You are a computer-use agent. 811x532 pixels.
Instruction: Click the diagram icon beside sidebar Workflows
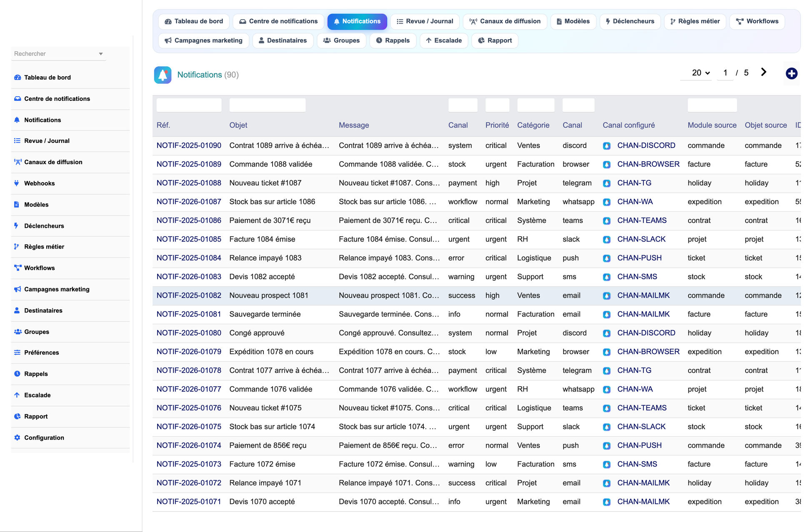(x=18, y=268)
